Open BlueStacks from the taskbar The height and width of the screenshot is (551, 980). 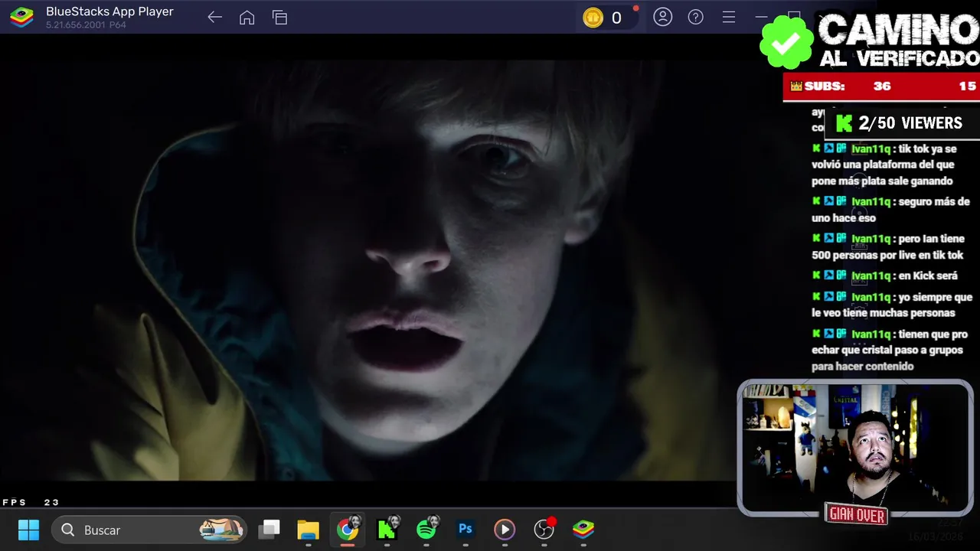pyautogui.click(x=583, y=530)
